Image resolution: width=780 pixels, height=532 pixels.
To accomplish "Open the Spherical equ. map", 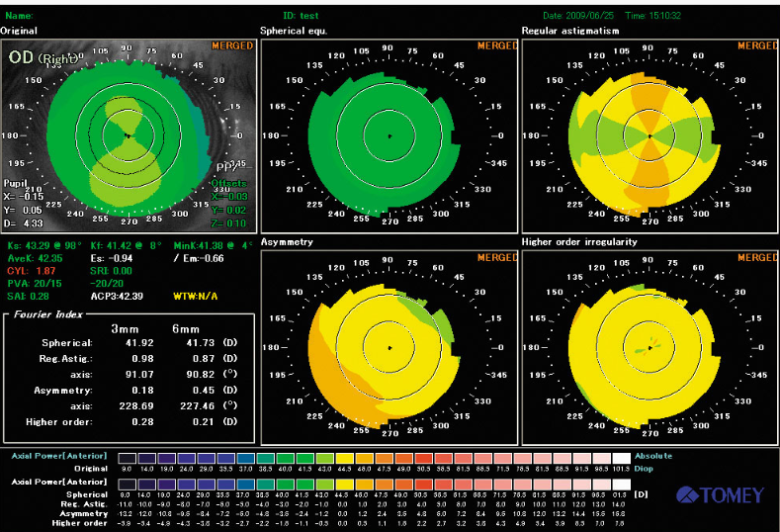I will pyautogui.click(x=389, y=135).
